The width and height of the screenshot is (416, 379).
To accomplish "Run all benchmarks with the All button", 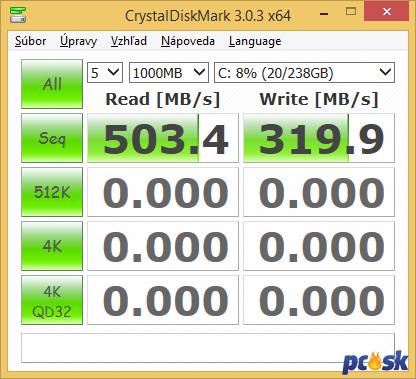I will [x=52, y=84].
